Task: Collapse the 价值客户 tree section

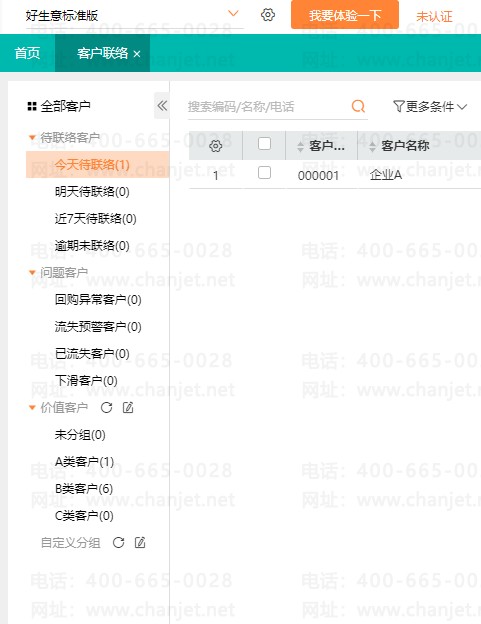Action: pos(32,408)
